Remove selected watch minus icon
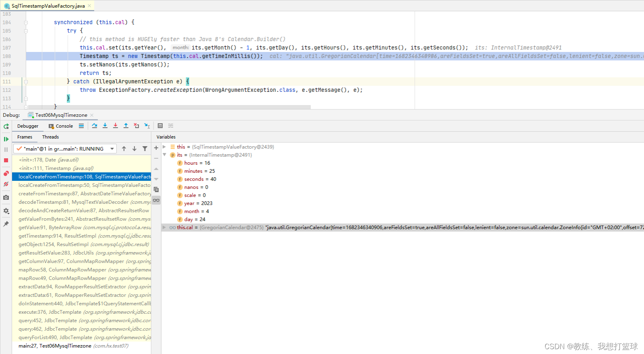Viewport: 644px width, 354px height. click(156, 158)
